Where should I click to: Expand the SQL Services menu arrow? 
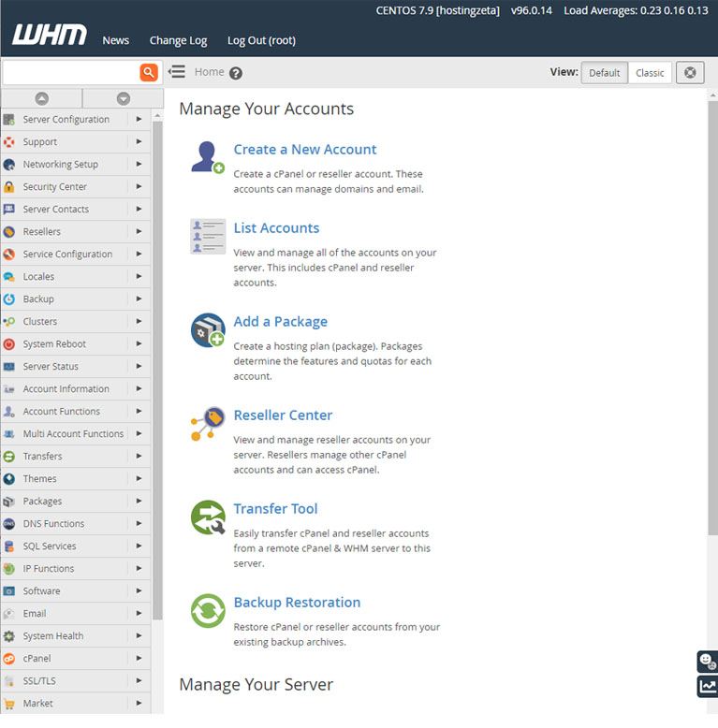pyautogui.click(x=139, y=546)
